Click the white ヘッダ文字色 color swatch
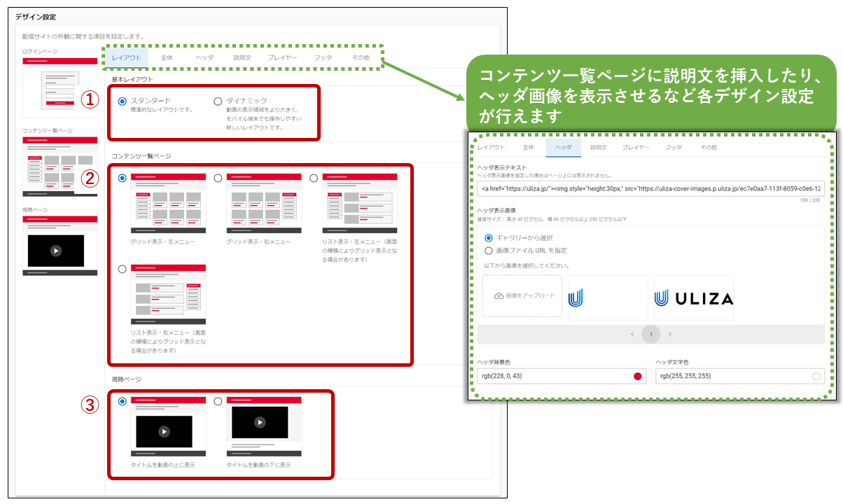The width and height of the screenshot is (843, 504). [816, 377]
